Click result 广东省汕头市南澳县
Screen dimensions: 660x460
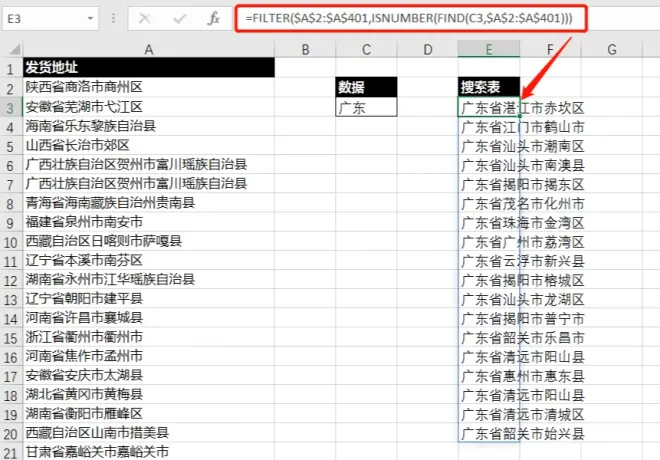[x=489, y=165]
